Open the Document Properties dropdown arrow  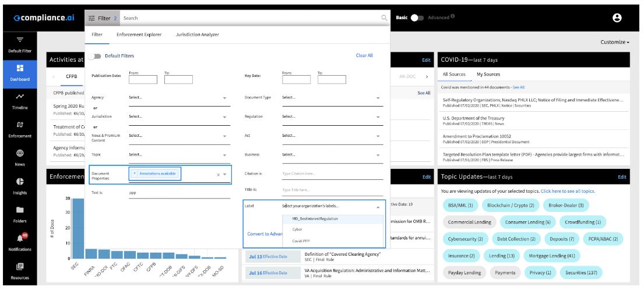[x=224, y=175]
